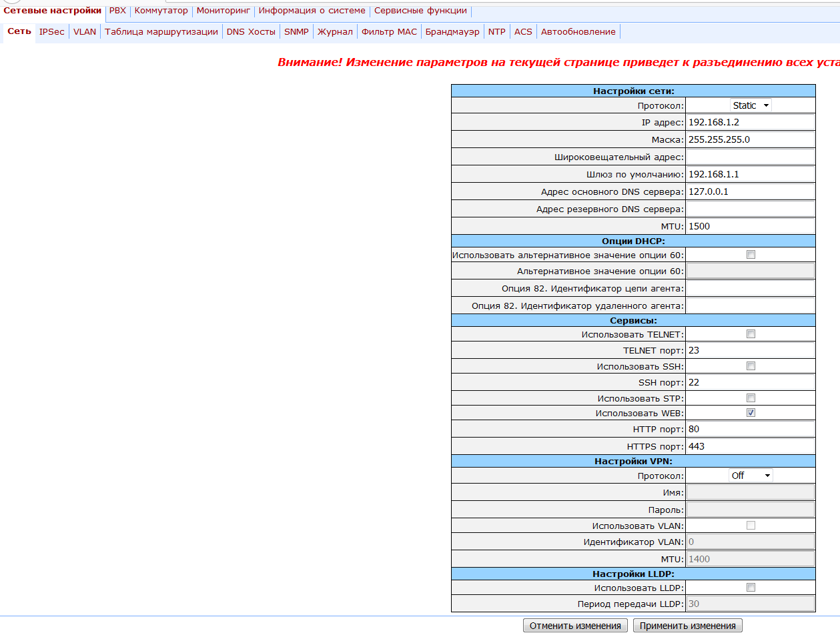840x641 pixels.
Task: Click Применить изменения button
Action: point(688,626)
